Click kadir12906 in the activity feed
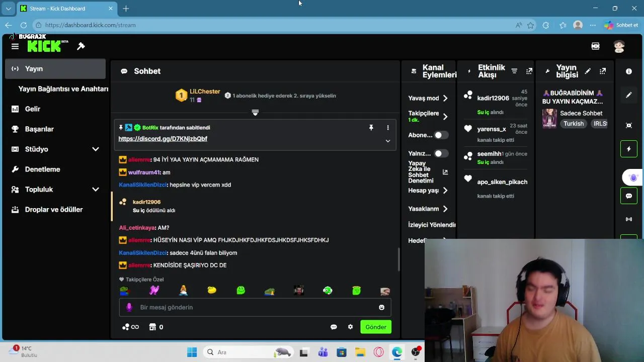Screen dimensions: 644x362 [493, 98]
